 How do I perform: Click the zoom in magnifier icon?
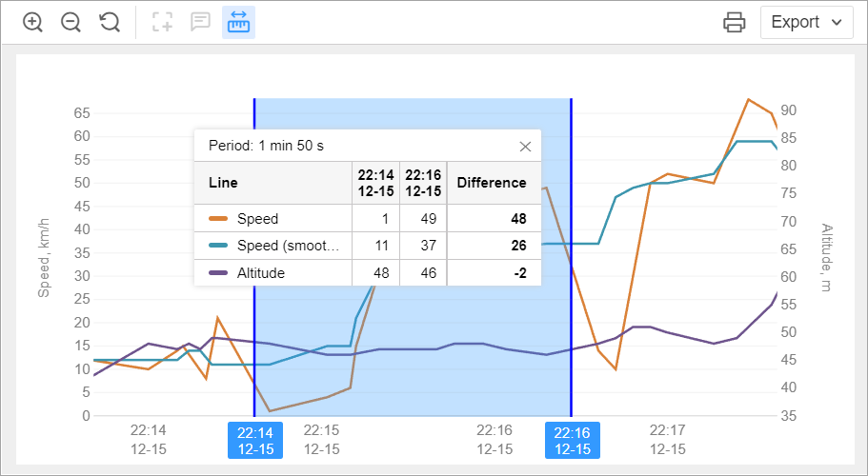(x=33, y=22)
